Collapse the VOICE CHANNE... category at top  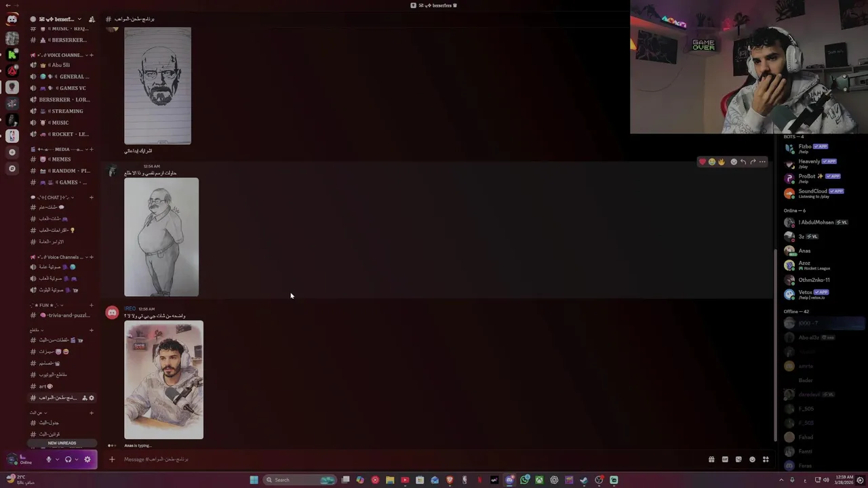pos(59,55)
